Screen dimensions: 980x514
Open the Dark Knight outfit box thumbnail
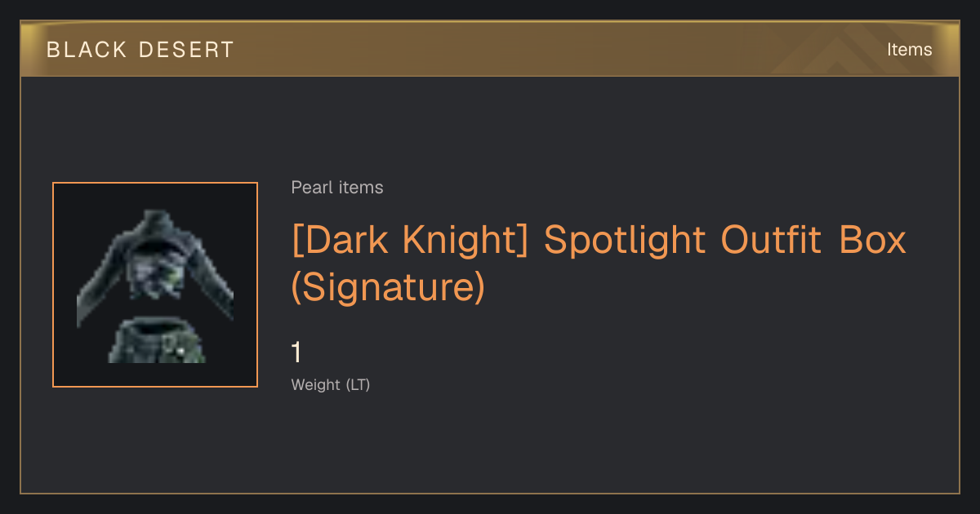pos(155,285)
